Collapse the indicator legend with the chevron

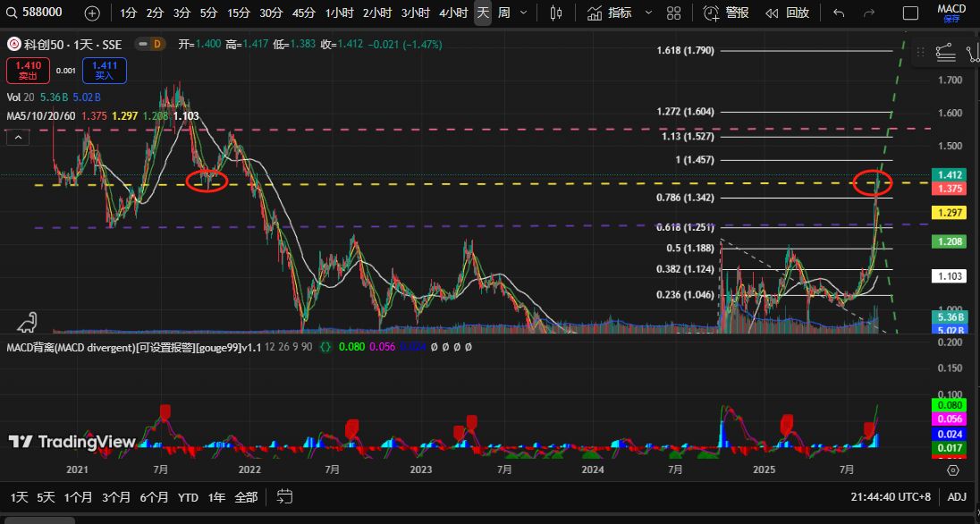(18, 137)
